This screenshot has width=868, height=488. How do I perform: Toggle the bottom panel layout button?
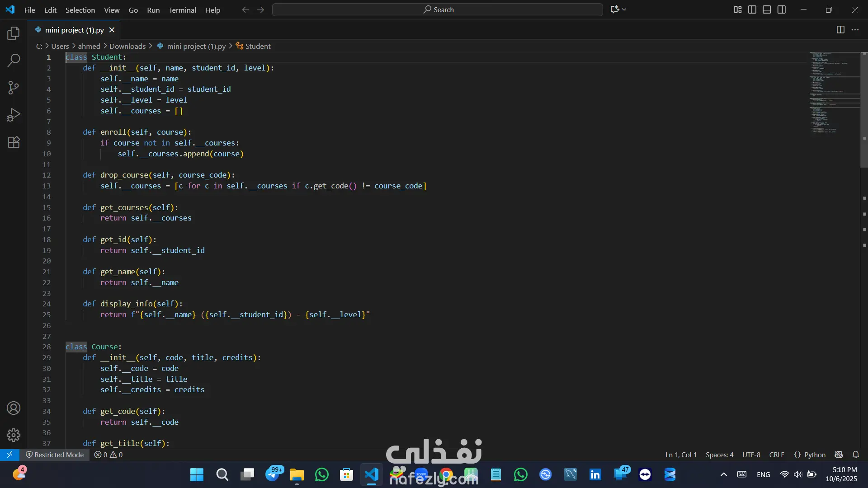pyautogui.click(x=767, y=9)
